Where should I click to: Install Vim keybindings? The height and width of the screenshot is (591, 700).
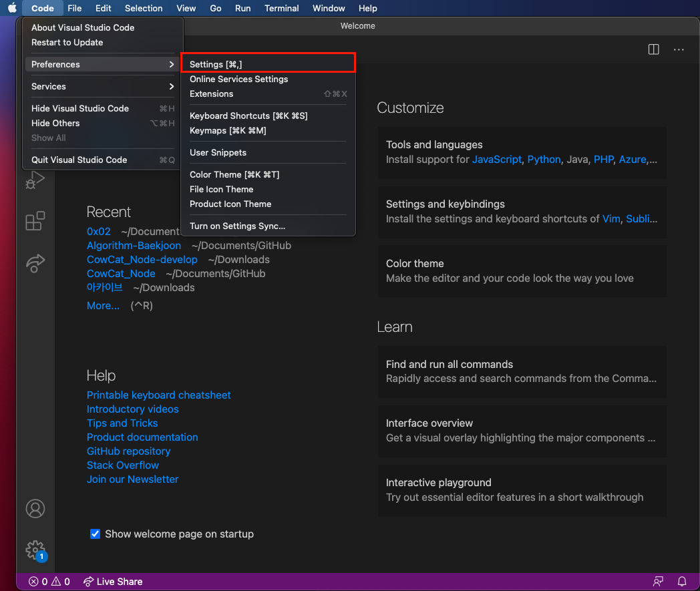[611, 219]
